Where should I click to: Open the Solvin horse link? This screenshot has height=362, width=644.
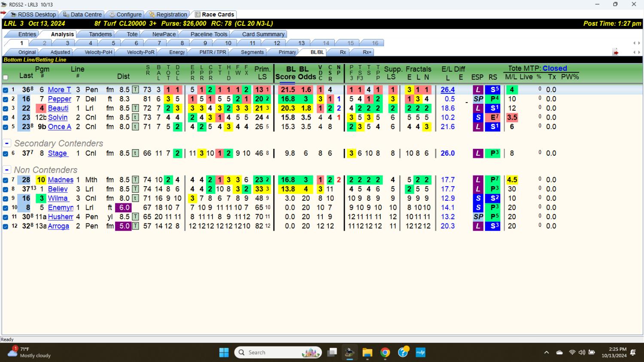(58, 118)
